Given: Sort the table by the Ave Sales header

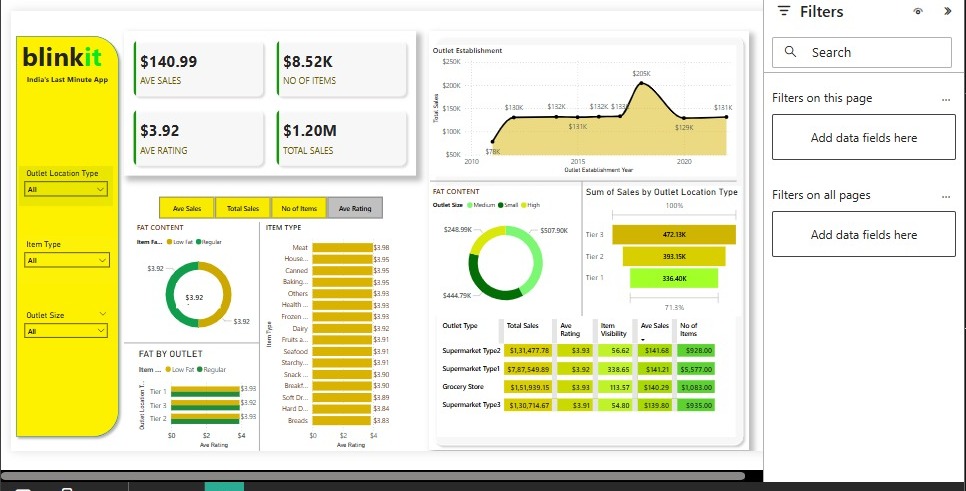Looking at the screenshot, I should click(x=654, y=326).
